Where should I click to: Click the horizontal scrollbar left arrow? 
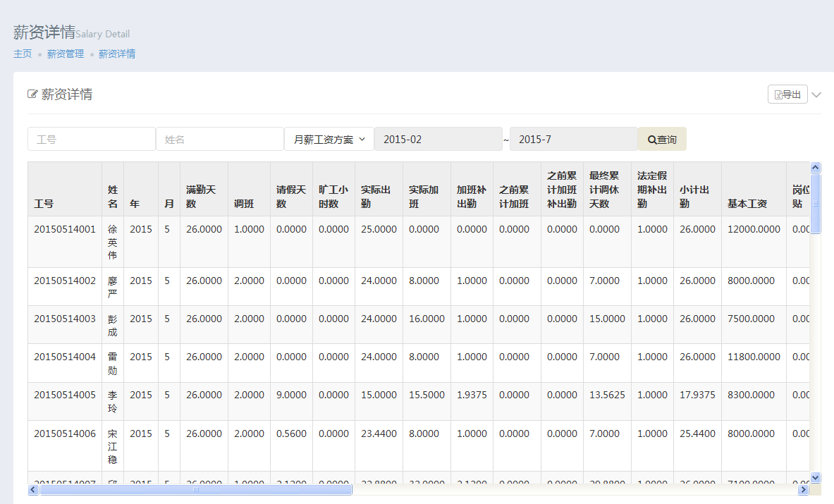33,490
